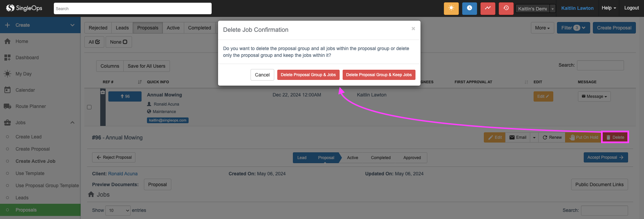Click Delete Proposal Group & Jobs
This screenshot has width=644, height=219.
(308, 75)
